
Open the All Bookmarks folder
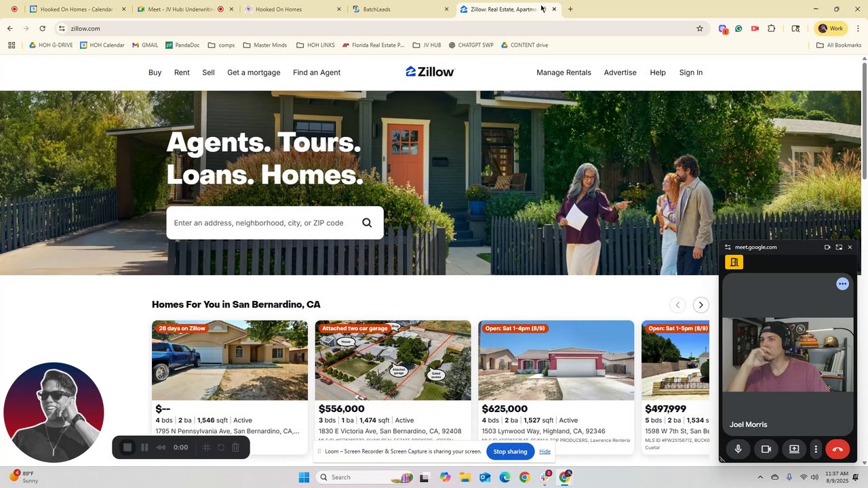click(838, 45)
